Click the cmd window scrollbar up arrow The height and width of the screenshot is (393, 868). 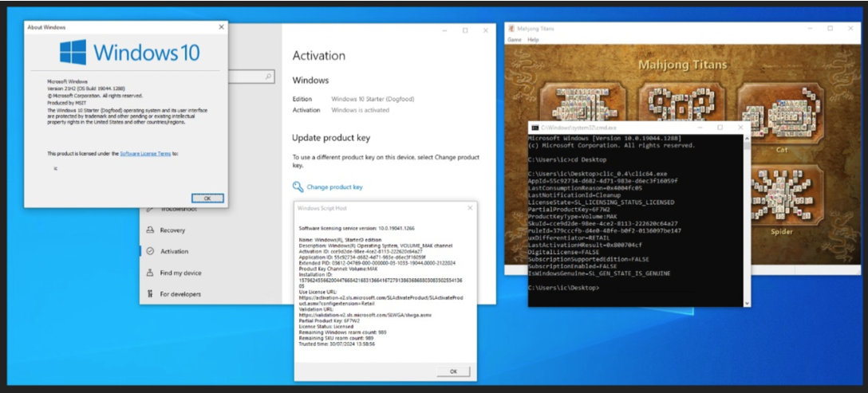coord(748,137)
